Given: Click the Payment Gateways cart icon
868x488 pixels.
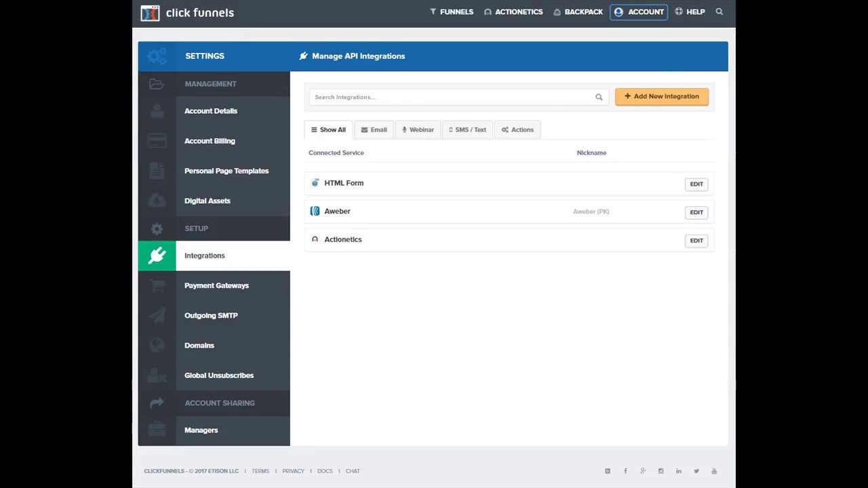Looking at the screenshot, I should [157, 285].
